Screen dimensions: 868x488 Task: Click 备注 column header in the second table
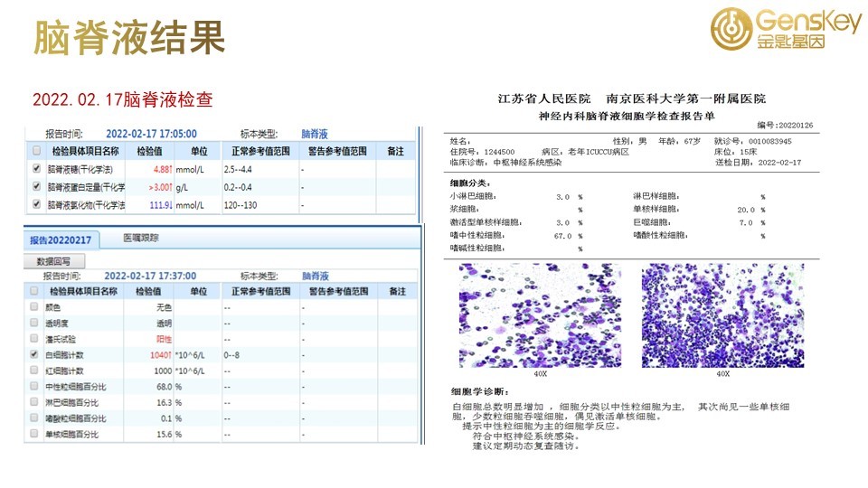pos(398,291)
